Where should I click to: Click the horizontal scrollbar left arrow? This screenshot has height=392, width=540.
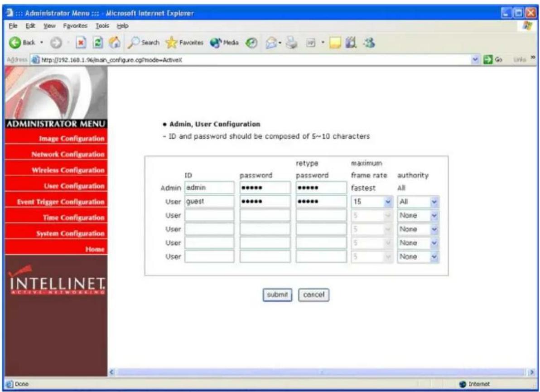111,372
